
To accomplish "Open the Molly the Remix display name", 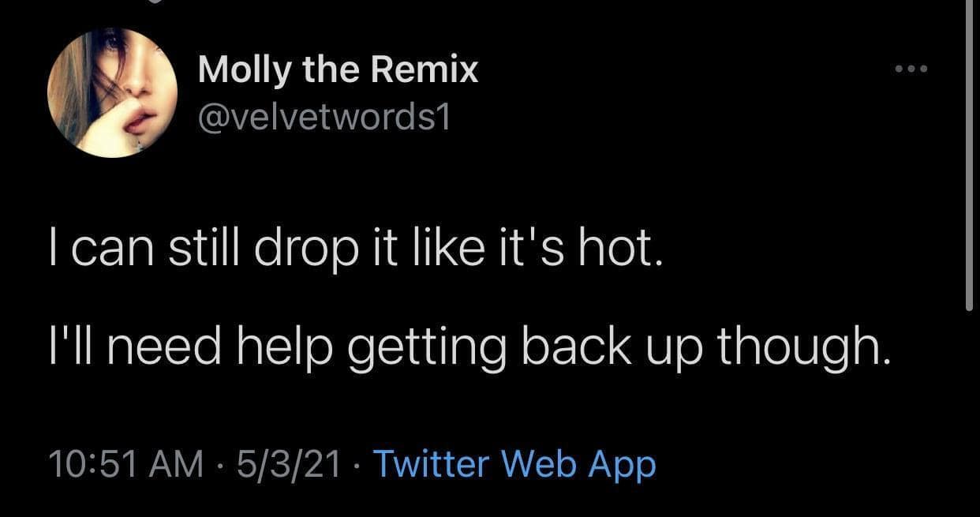I will (x=338, y=69).
